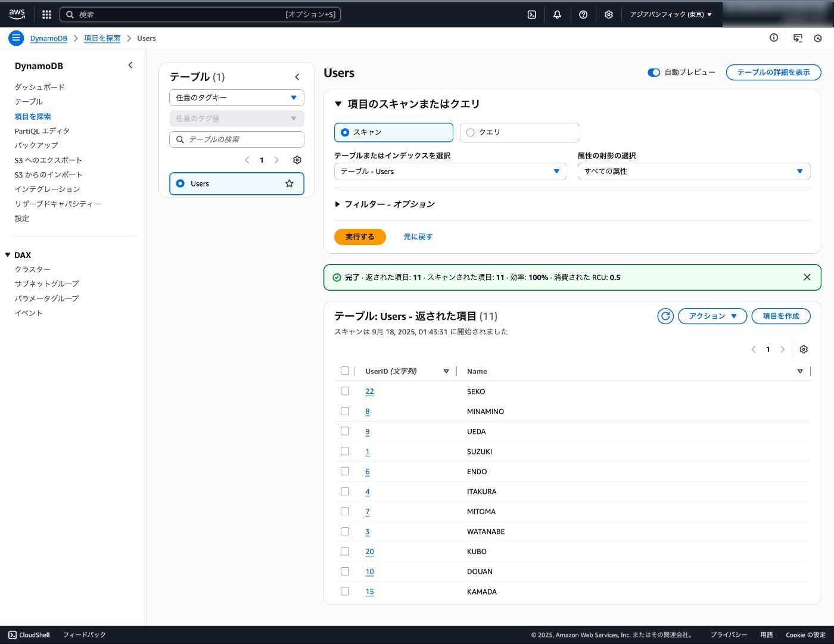Click the Create item button

[x=781, y=316]
